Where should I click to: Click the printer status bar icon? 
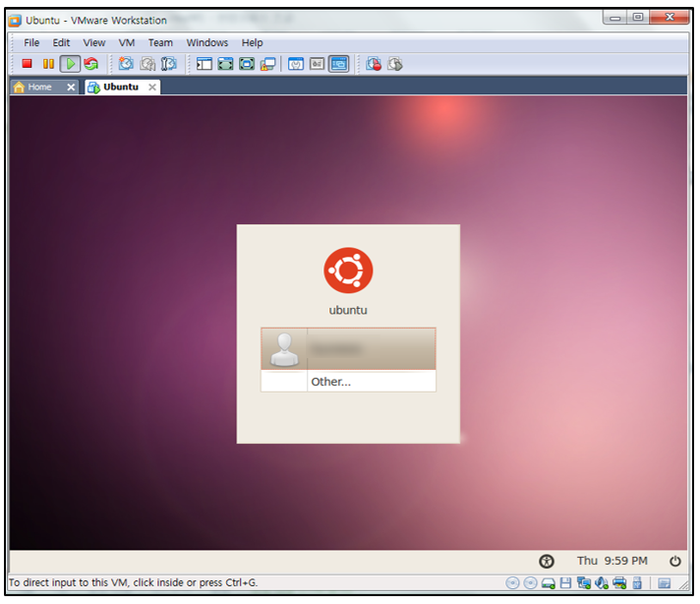click(x=619, y=583)
